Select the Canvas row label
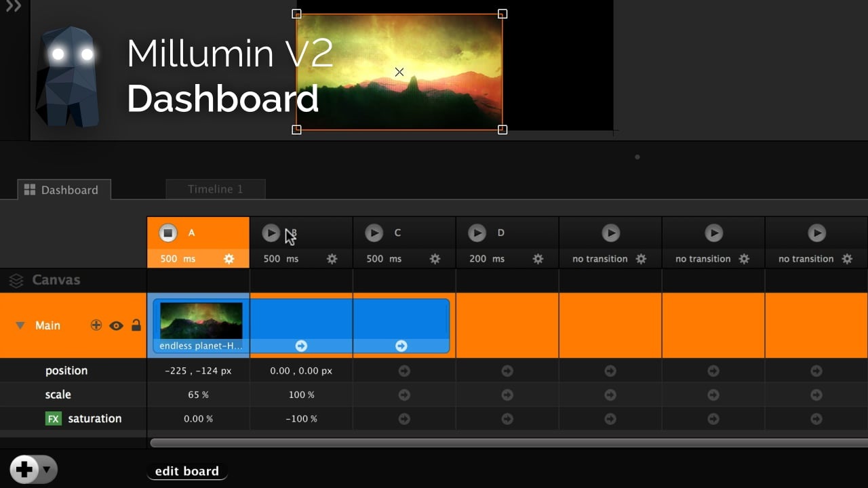Image resolution: width=868 pixels, height=488 pixels. 56,280
